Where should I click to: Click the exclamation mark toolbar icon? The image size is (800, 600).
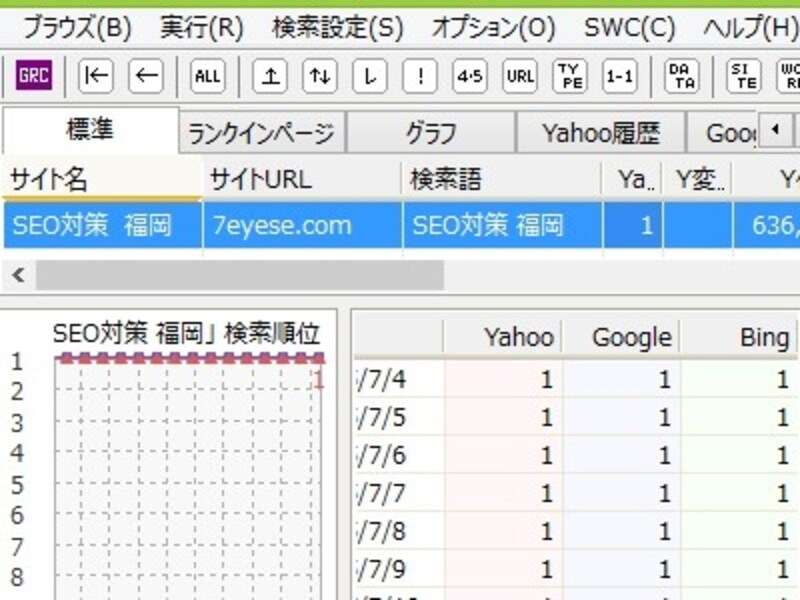tap(420, 76)
